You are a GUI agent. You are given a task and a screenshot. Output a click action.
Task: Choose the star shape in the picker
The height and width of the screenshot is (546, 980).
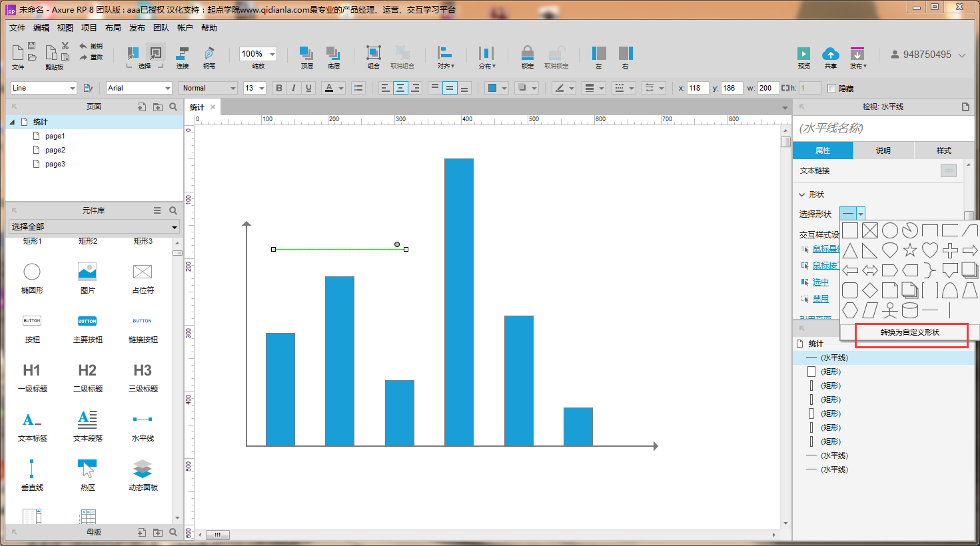pos(910,250)
